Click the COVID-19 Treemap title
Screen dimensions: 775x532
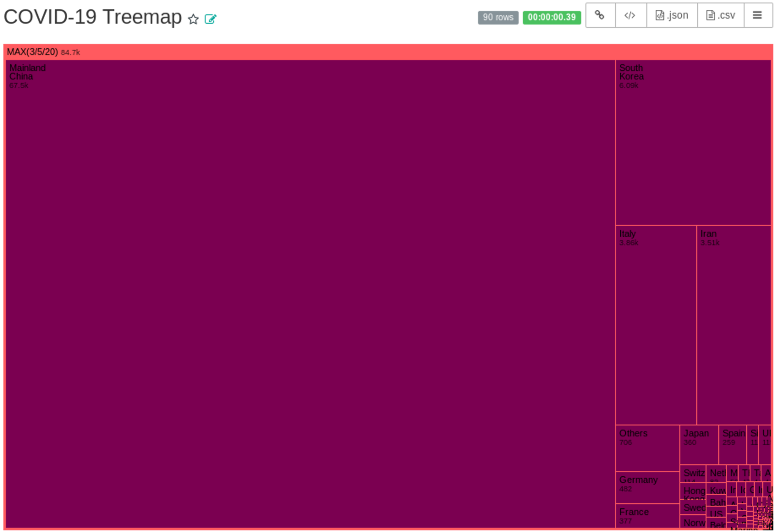tap(93, 17)
